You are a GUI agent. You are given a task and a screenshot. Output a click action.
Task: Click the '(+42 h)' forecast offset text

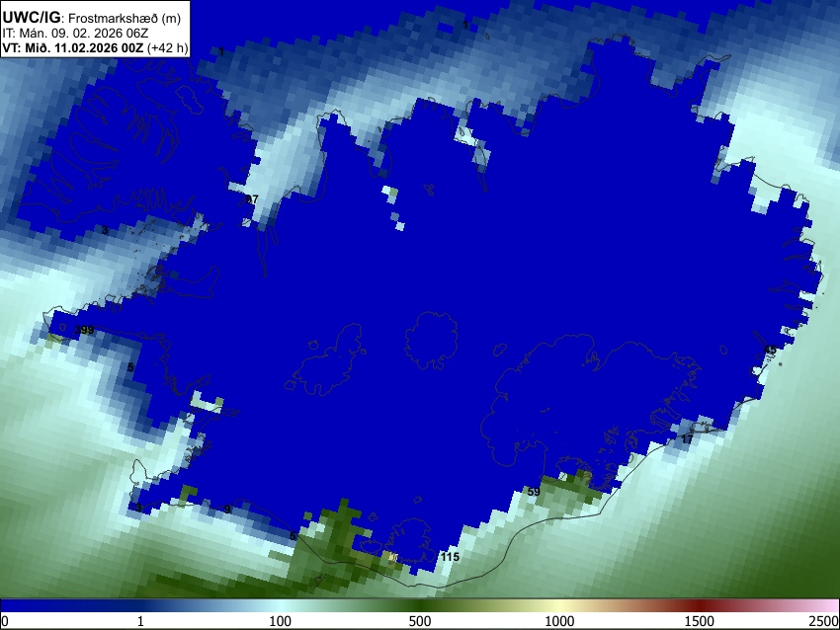tap(167, 47)
